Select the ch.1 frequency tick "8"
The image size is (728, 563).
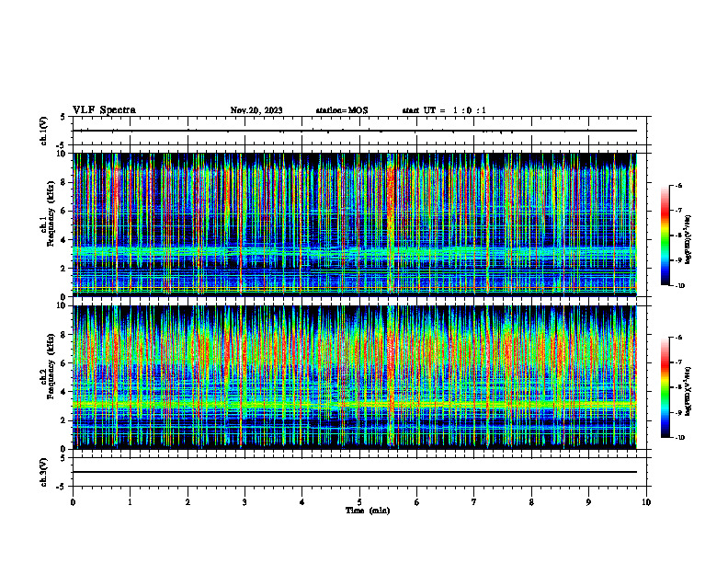click(x=63, y=182)
